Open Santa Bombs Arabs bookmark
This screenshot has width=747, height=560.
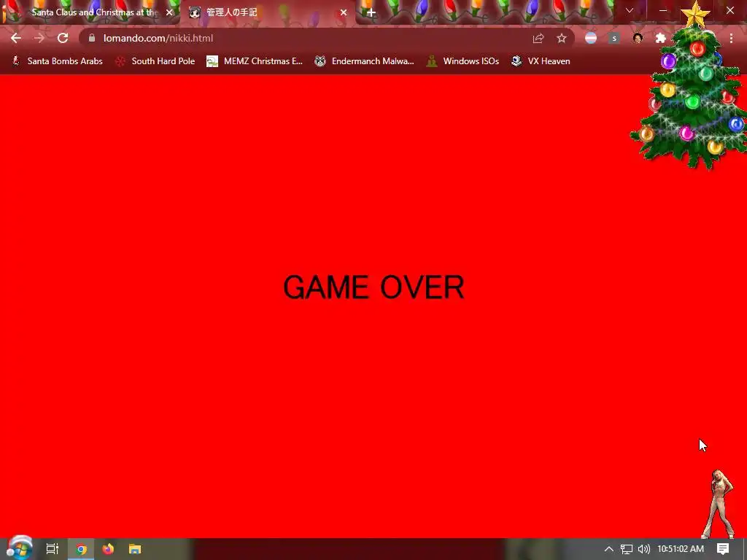tap(57, 61)
